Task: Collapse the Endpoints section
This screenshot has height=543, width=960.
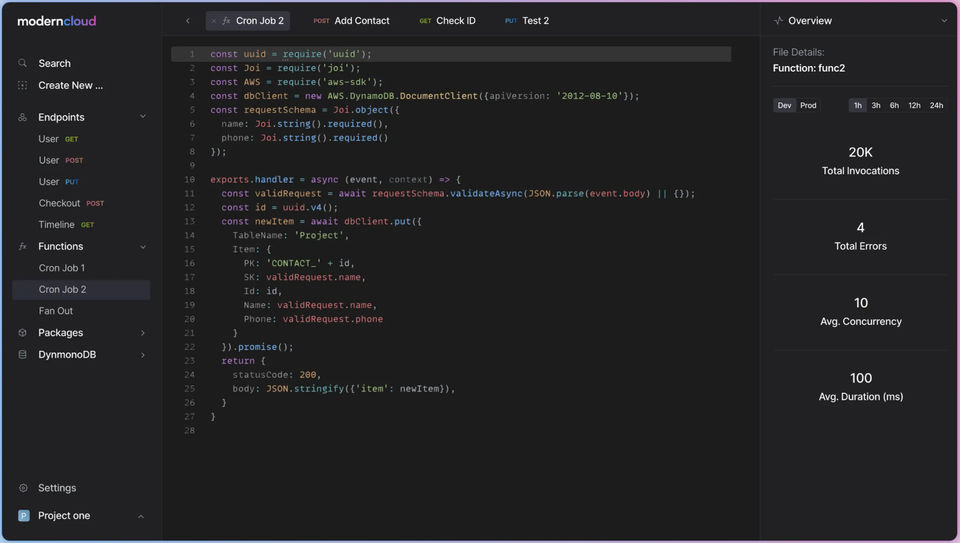Action: tap(143, 116)
